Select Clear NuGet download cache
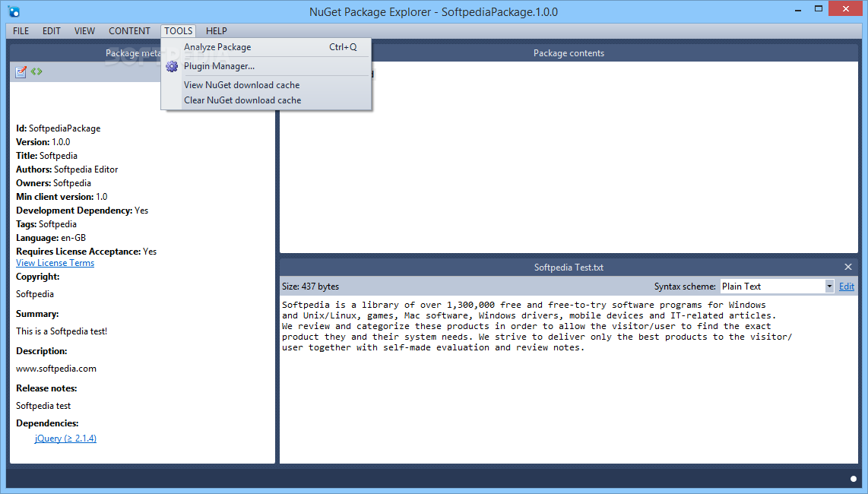This screenshot has height=494, width=868. click(x=267, y=100)
